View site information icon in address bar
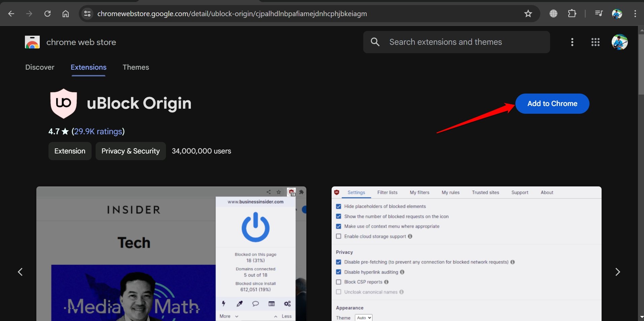The height and width of the screenshot is (321, 644). [87, 13]
